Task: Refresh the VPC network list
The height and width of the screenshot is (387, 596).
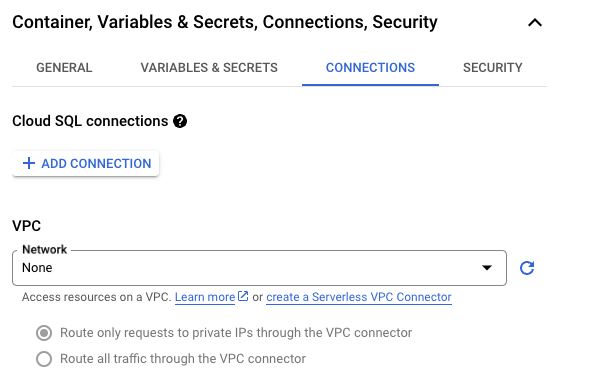Action: [527, 268]
